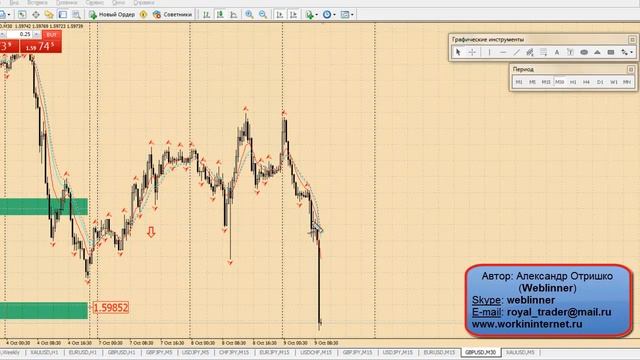This screenshot has width=640, height=360.
Task: Toggle chart auto scroll
Action: click(280, 15)
